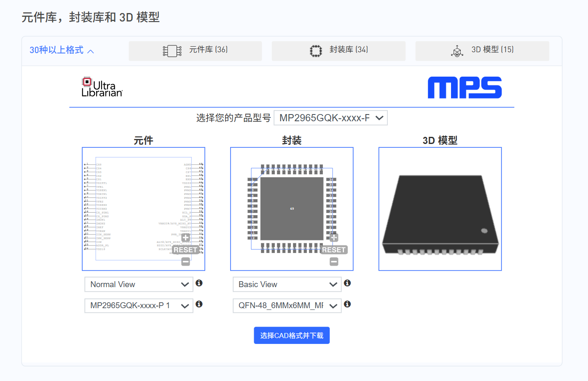Viewport: 588px width, 381px height.
Task: Collapse the 30种以上格式 section
Action: [62, 51]
